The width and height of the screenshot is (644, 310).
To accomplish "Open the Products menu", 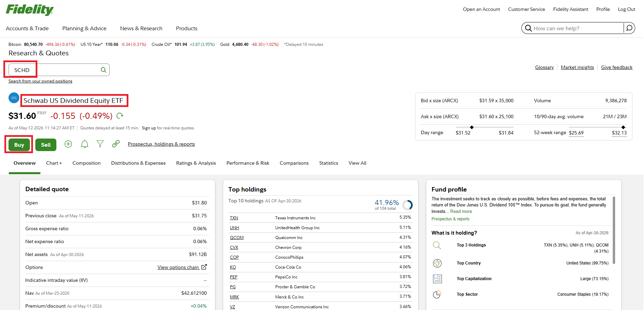I will [x=186, y=29].
